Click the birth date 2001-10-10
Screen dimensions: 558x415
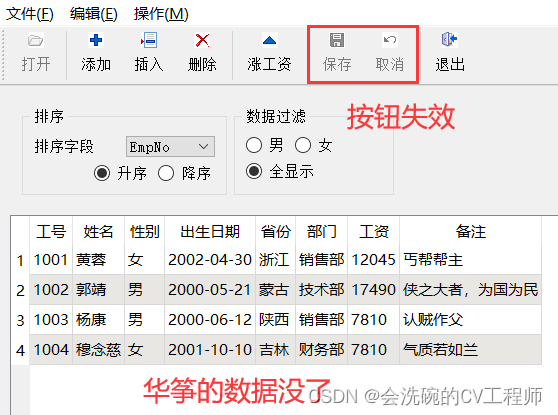pyautogui.click(x=210, y=350)
